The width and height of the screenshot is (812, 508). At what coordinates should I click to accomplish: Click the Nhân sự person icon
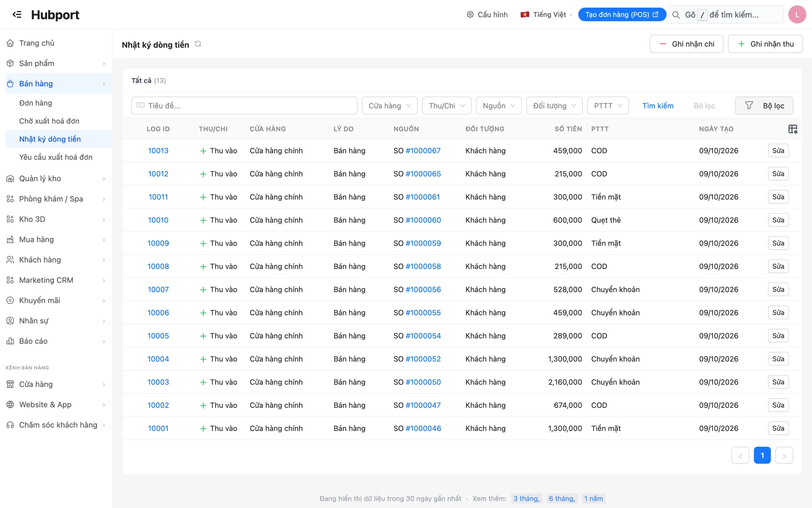pos(10,321)
